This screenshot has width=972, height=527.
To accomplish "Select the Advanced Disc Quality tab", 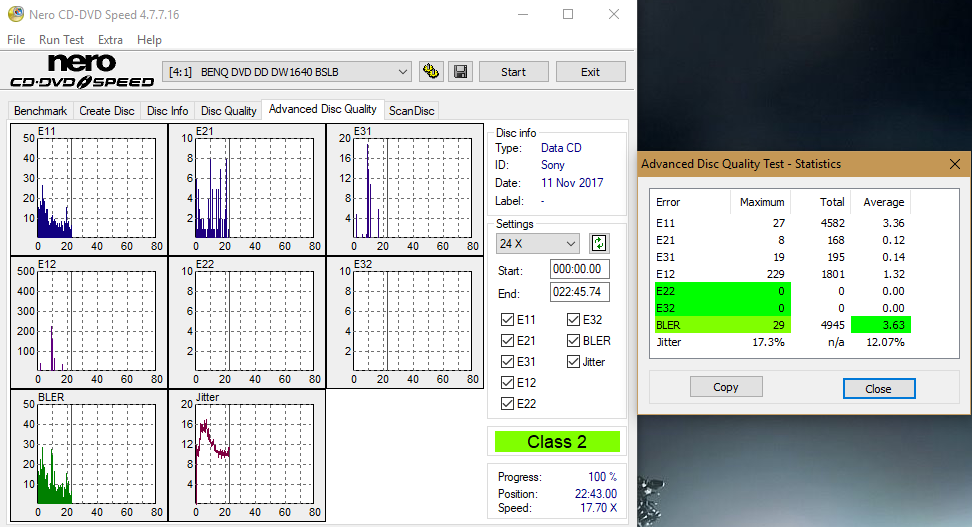I will (322, 109).
